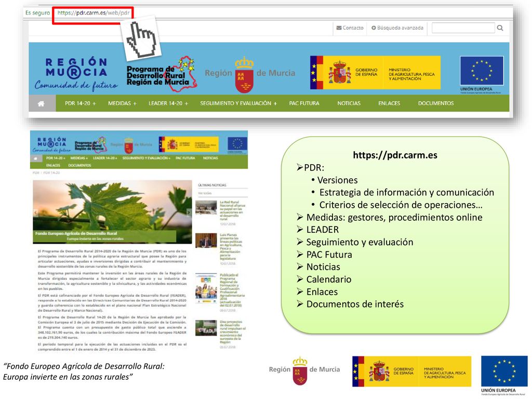
Task: Click the slider's right next arrow
Action: click(189, 212)
